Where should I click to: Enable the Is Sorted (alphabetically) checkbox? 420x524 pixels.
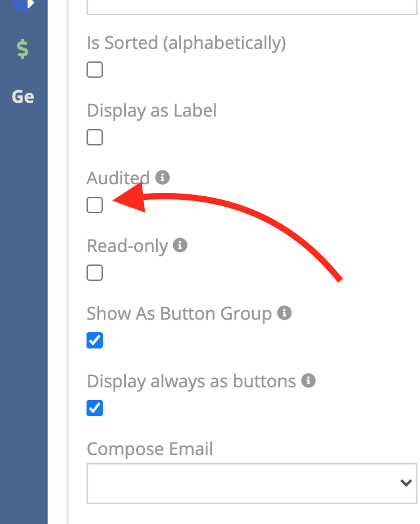[x=95, y=70]
